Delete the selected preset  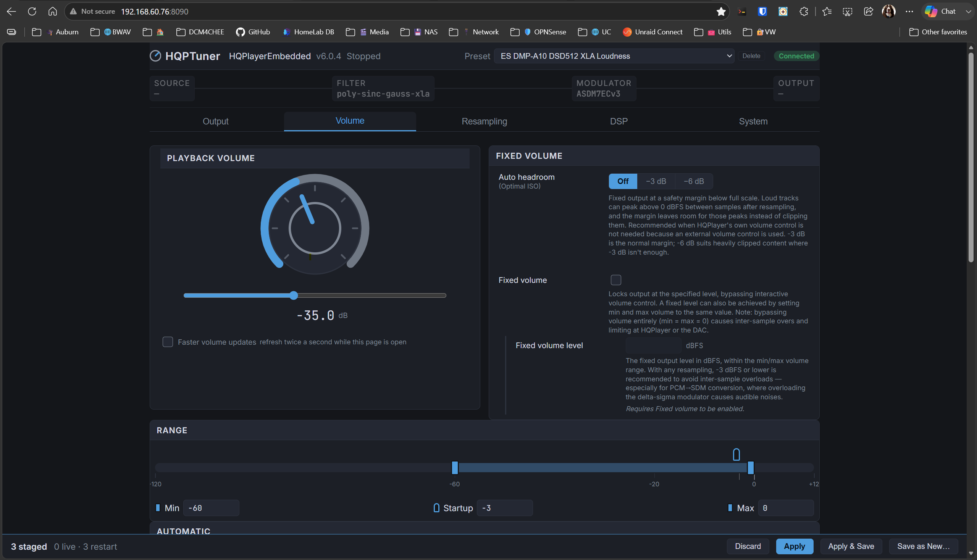[x=751, y=56]
